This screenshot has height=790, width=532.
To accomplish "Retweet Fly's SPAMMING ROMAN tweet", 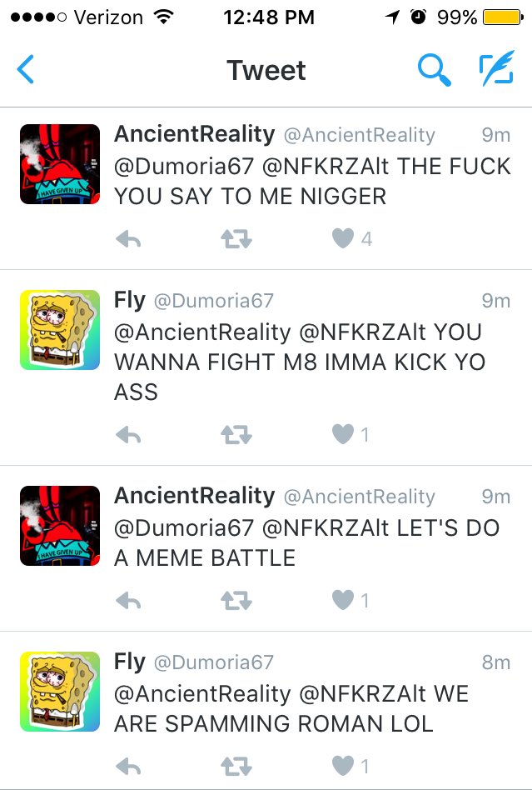I will (236, 767).
